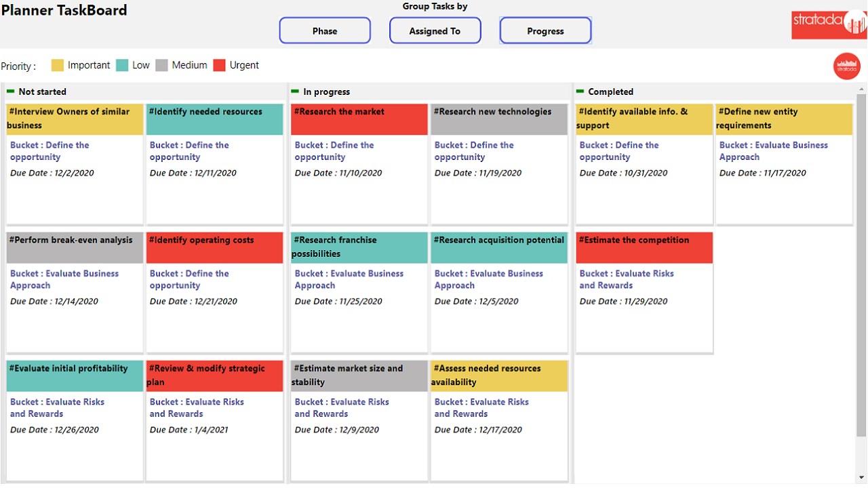
Task: Click the red Urgent priority swatch
Action: click(219, 66)
